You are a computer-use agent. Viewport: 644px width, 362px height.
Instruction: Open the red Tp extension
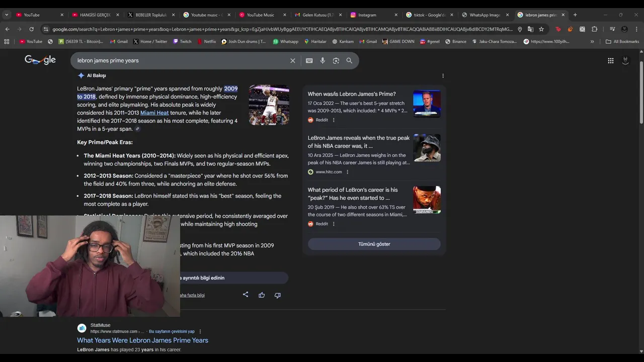(x=558, y=29)
